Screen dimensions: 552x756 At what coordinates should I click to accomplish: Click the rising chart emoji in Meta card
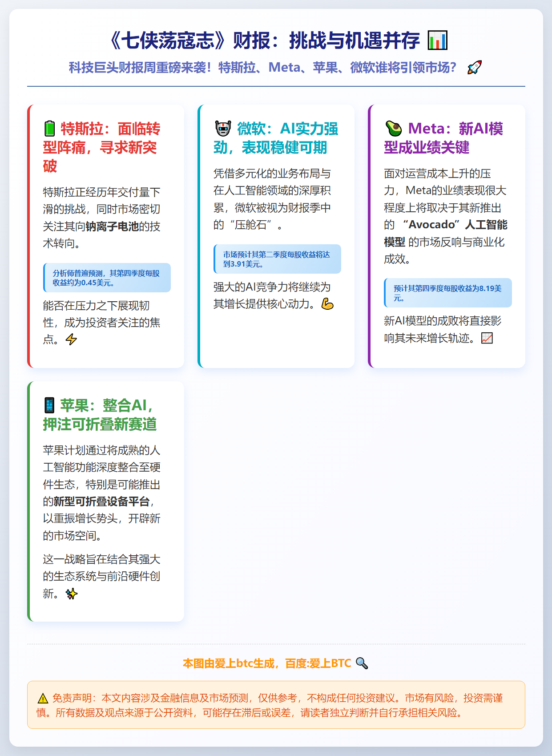click(x=487, y=338)
